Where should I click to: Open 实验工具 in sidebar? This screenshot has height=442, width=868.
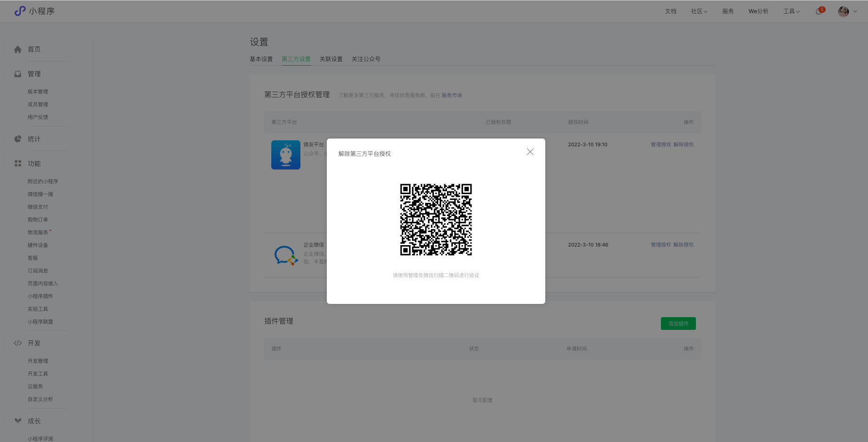coord(38,309)
